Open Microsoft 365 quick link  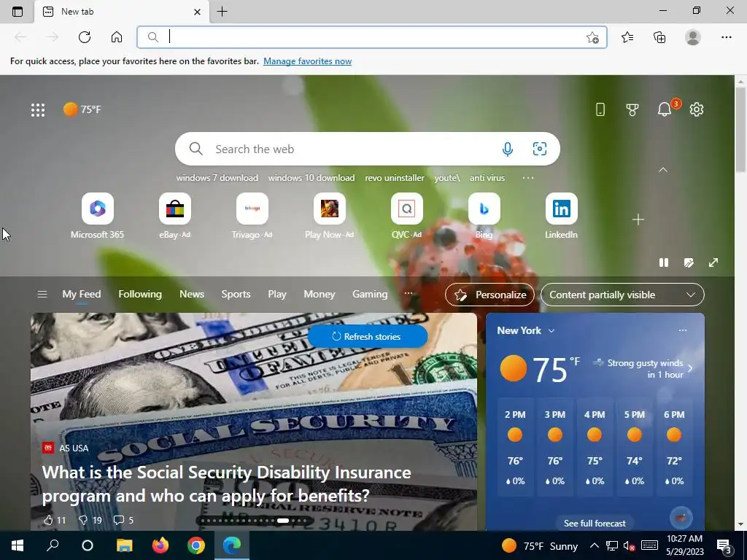point(97,216)
